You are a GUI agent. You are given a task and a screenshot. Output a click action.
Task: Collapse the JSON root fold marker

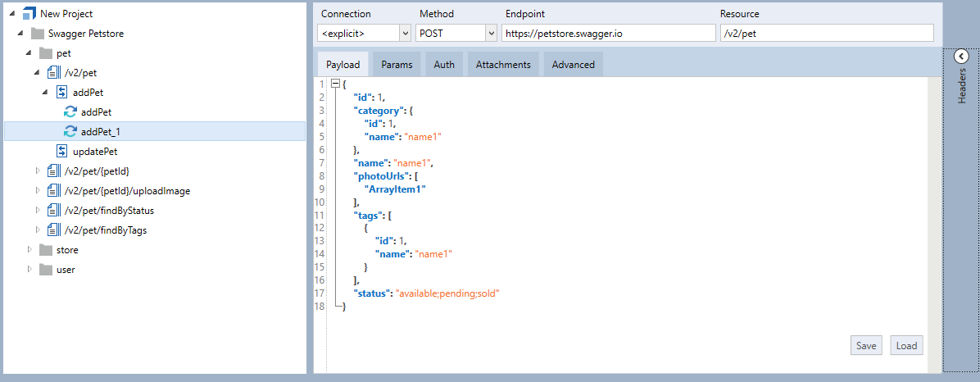[x=334, y=84]
